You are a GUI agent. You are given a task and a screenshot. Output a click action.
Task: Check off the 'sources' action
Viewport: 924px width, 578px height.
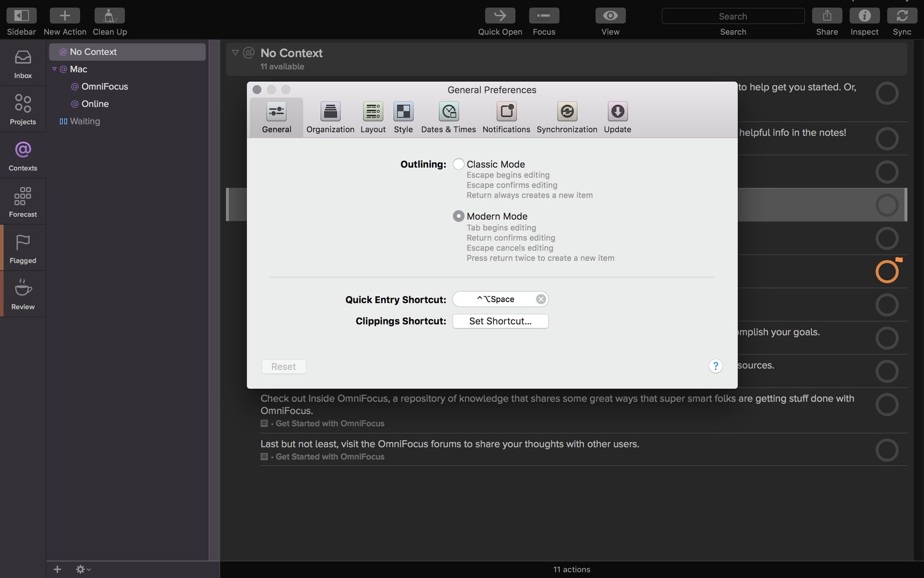[887, 372]
